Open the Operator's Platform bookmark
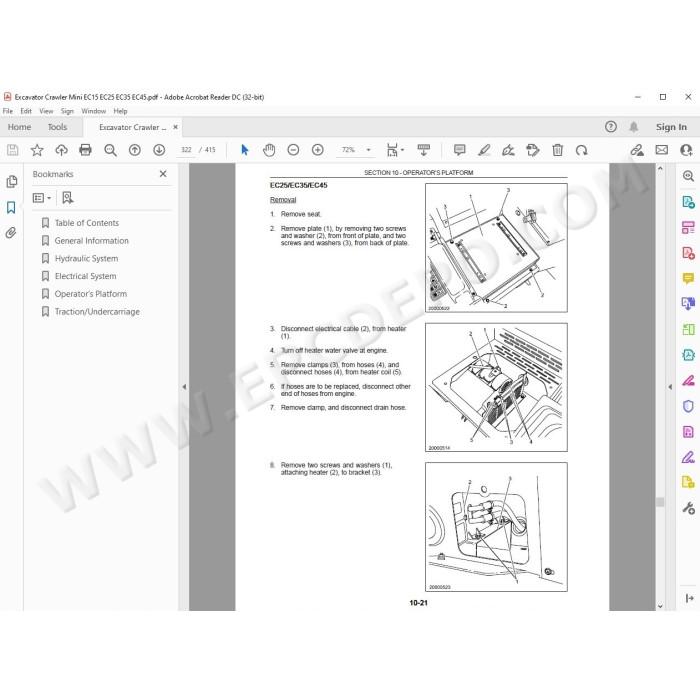700x700 pixels. [91, 294]
